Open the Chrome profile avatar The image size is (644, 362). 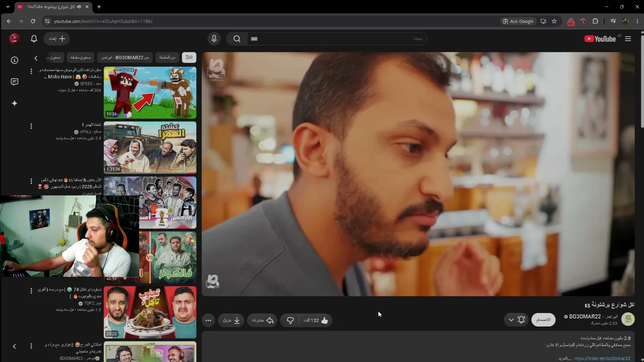coord(625,21)
